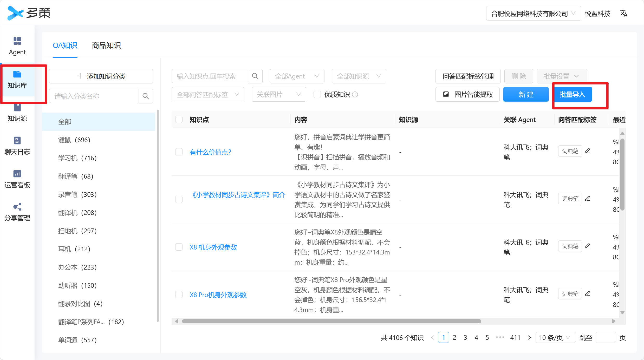Click the 问答匹配标签管理 button
644x360 pixels.
[x=468, y=76]
